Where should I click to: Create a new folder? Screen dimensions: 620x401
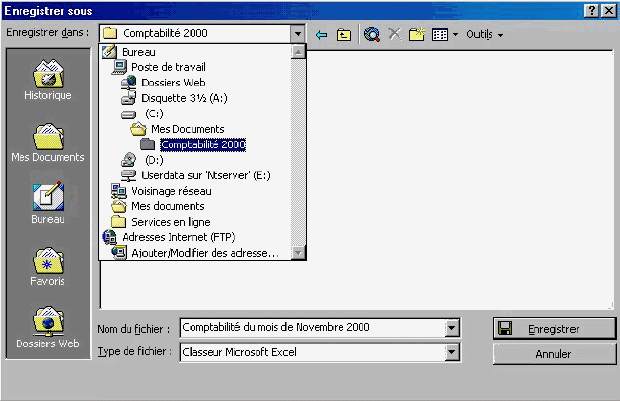417,34
